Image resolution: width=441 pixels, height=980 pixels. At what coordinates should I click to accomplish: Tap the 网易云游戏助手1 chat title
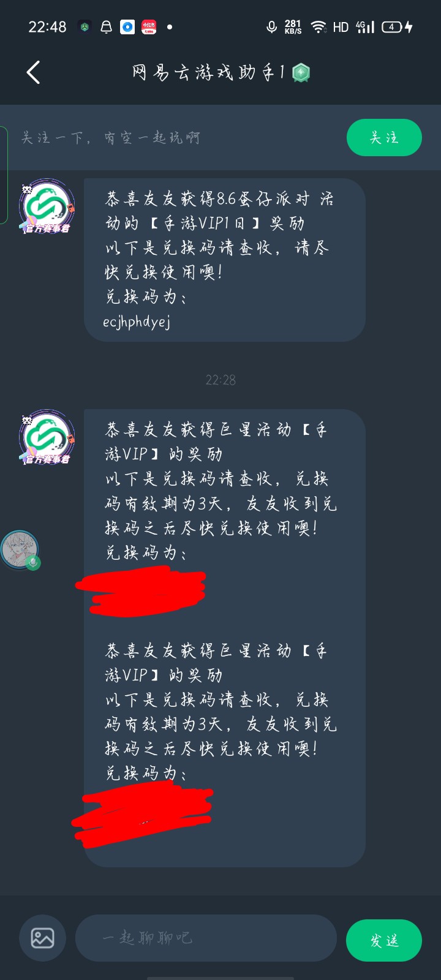(x=208, y=73)
